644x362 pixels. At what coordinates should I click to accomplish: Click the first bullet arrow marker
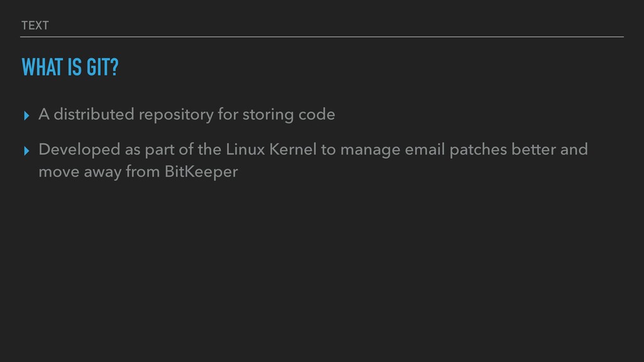pos(26,116)
